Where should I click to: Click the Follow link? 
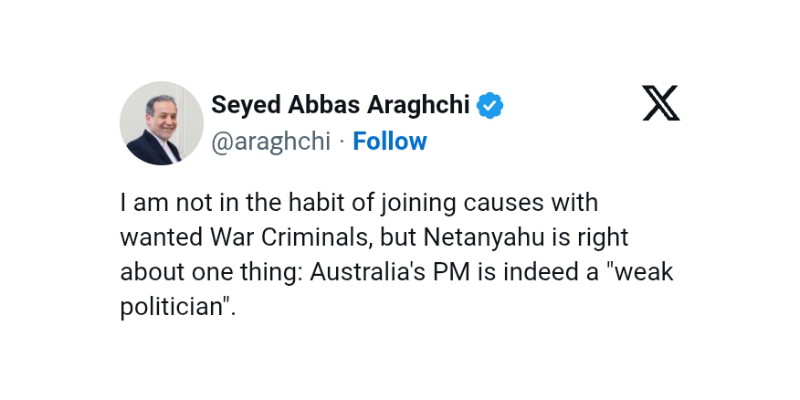pyautogui.click(x=390, y=141)
